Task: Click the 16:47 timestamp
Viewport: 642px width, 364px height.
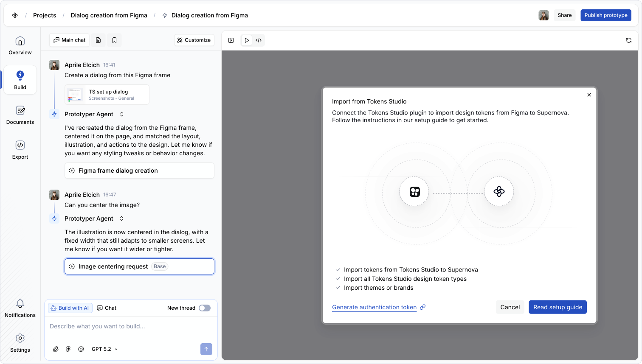Action: 110,195
